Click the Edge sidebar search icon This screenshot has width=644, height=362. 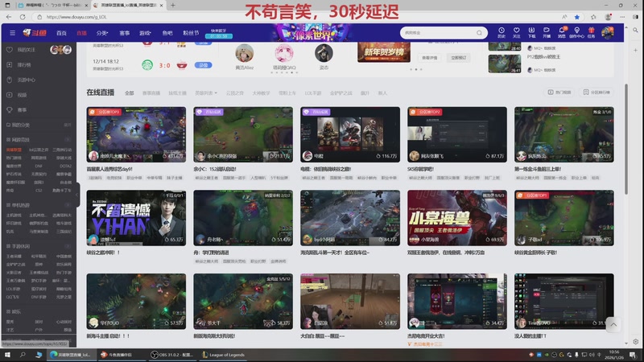[635, 31]
